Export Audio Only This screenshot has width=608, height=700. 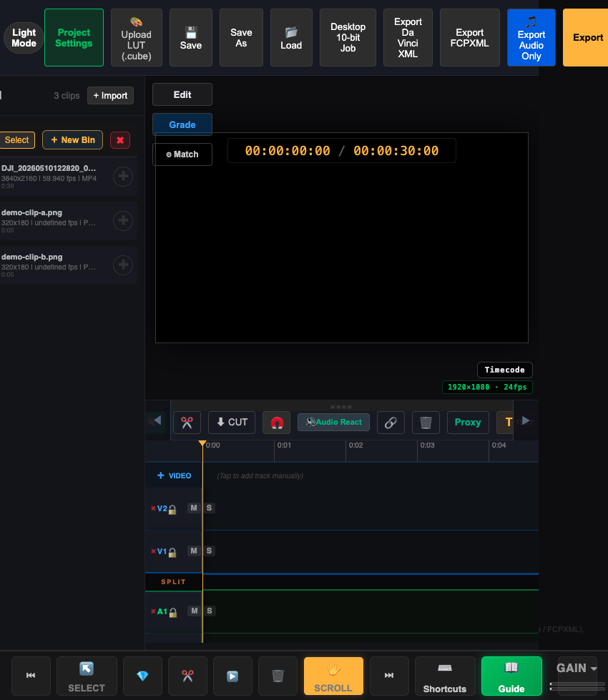[531, 38]
